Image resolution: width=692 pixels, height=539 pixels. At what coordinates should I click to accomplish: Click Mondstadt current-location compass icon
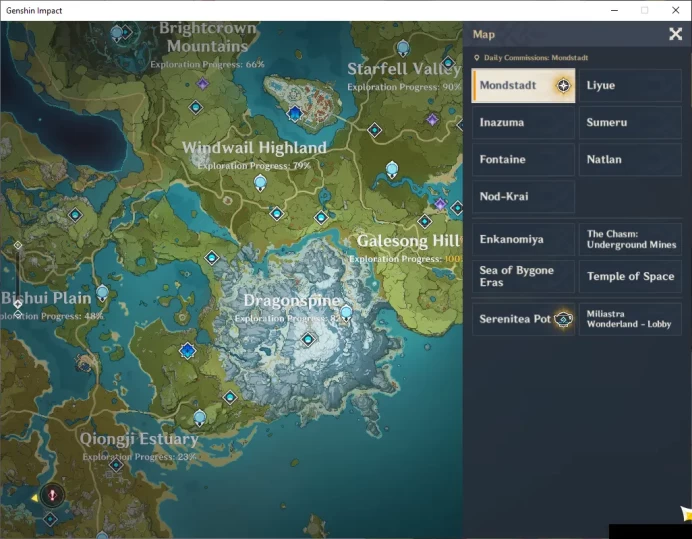point(563,85)
